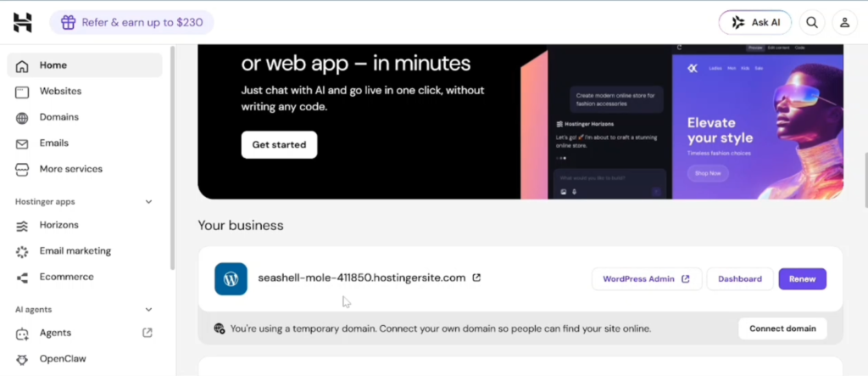Click the Email marketing dotted circle icon

click(x=22, y=251)
